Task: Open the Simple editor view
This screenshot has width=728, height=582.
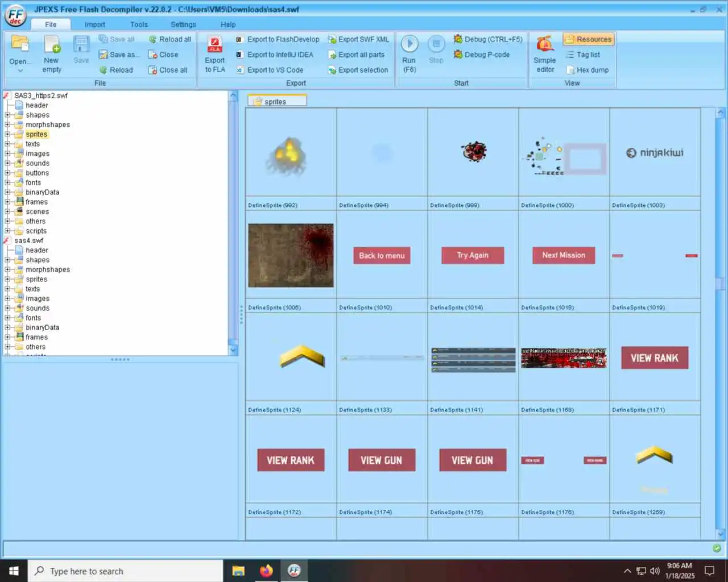Action: (x=545, y=55)
